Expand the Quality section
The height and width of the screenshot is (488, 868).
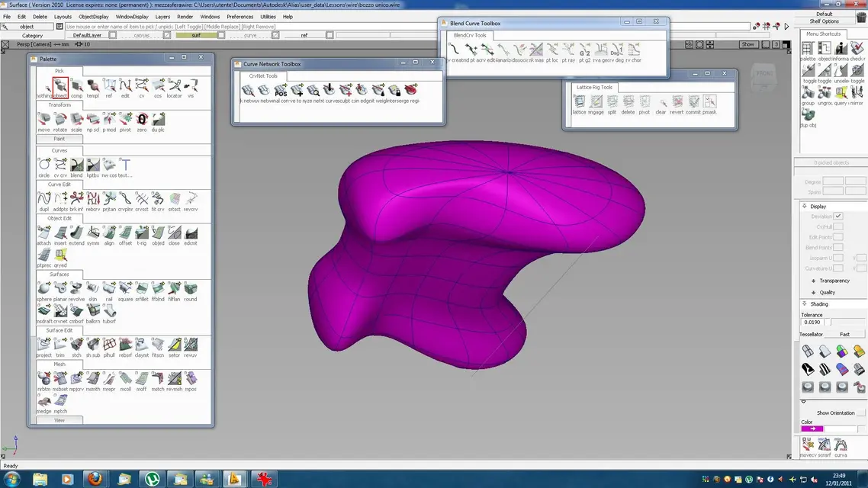[813, 292]
